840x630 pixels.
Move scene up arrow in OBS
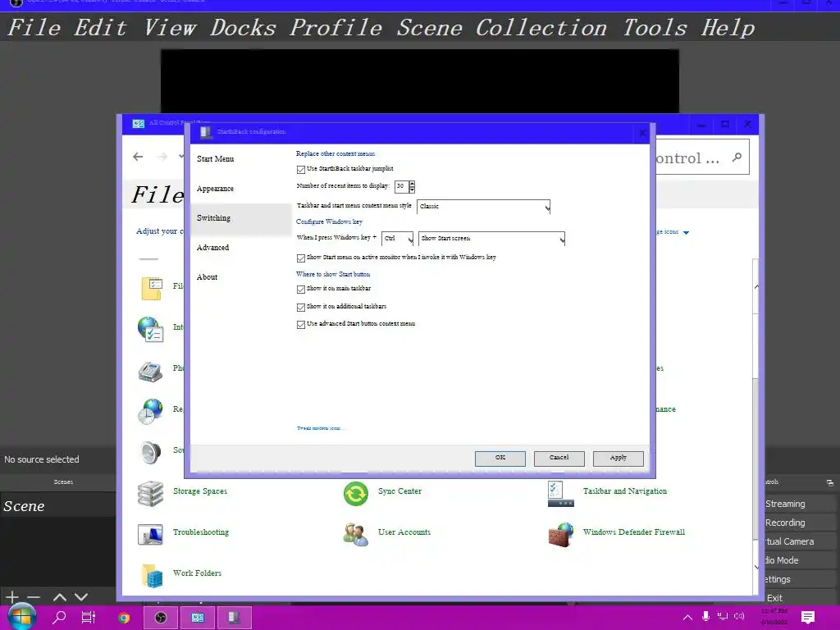(60, 597)
